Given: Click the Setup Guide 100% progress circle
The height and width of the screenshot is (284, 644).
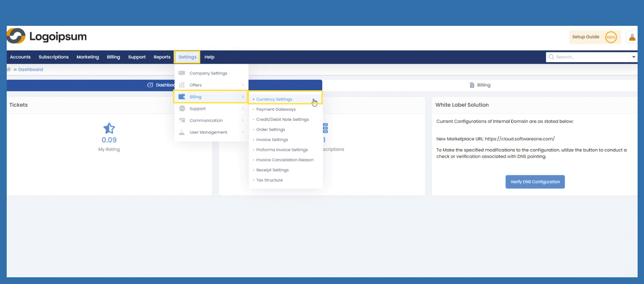Looking at the screenshot, I should [x=610, y=37].
